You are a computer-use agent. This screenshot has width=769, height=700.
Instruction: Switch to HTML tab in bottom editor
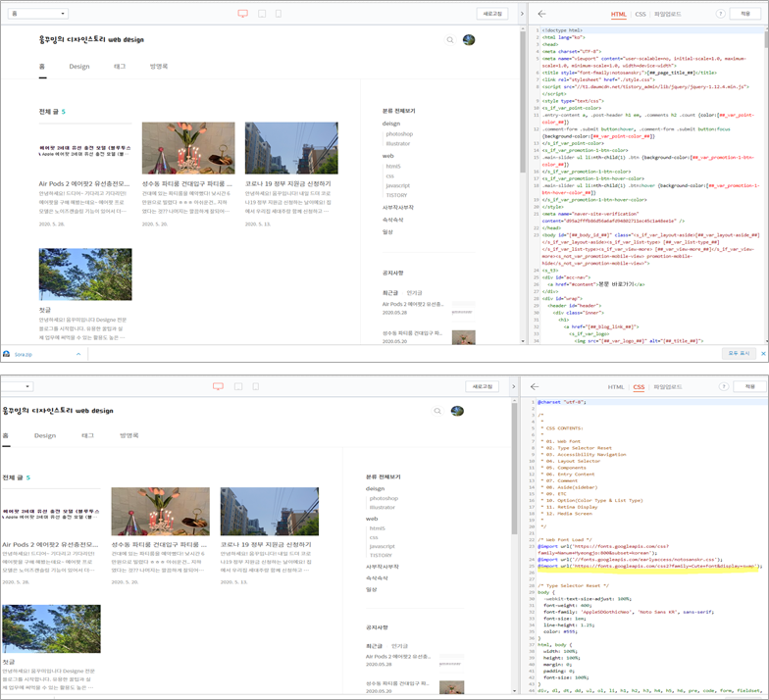tap(616, 387)
